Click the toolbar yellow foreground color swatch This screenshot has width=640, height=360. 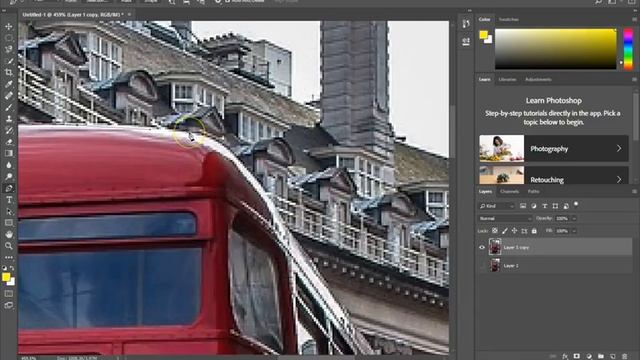tap(6, 277)
